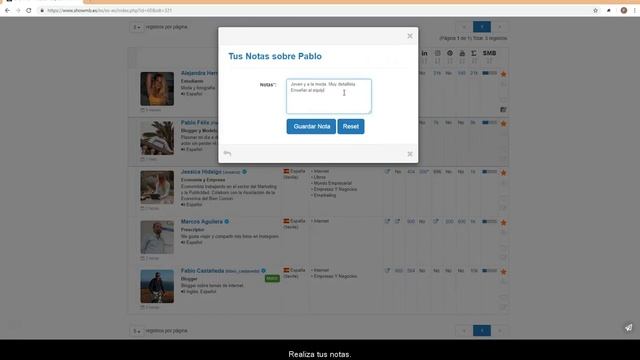
Task: Toggle favorite star for Jessica Hidalgo
Action: pyautogui.click(x=504, y=173)
